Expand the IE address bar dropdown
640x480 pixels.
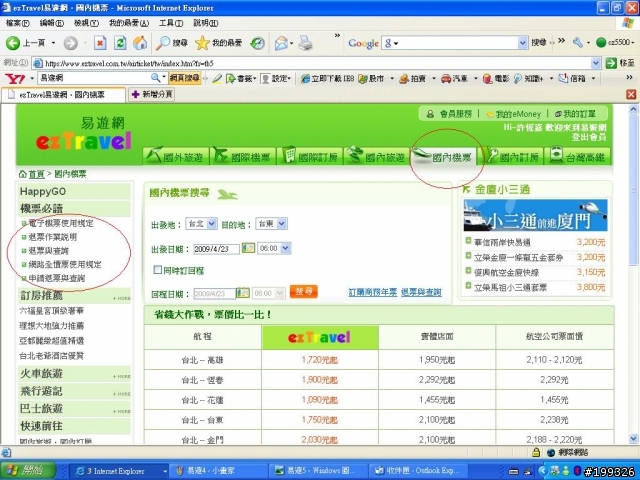coord(596,63)
